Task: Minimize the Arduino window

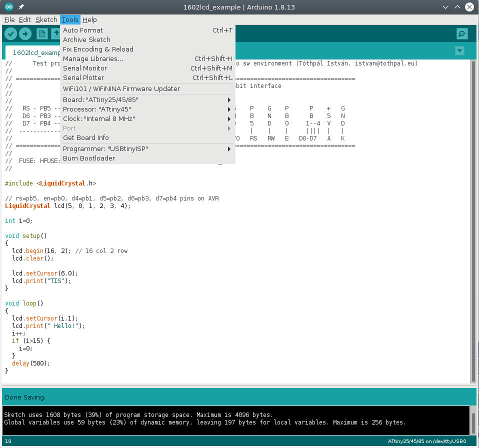Action: pos(445,7)
